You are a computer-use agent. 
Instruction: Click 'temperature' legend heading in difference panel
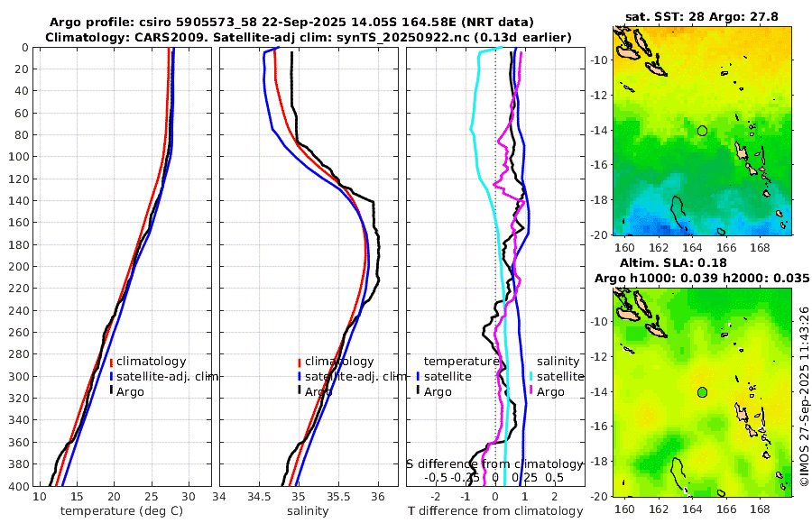461,361
